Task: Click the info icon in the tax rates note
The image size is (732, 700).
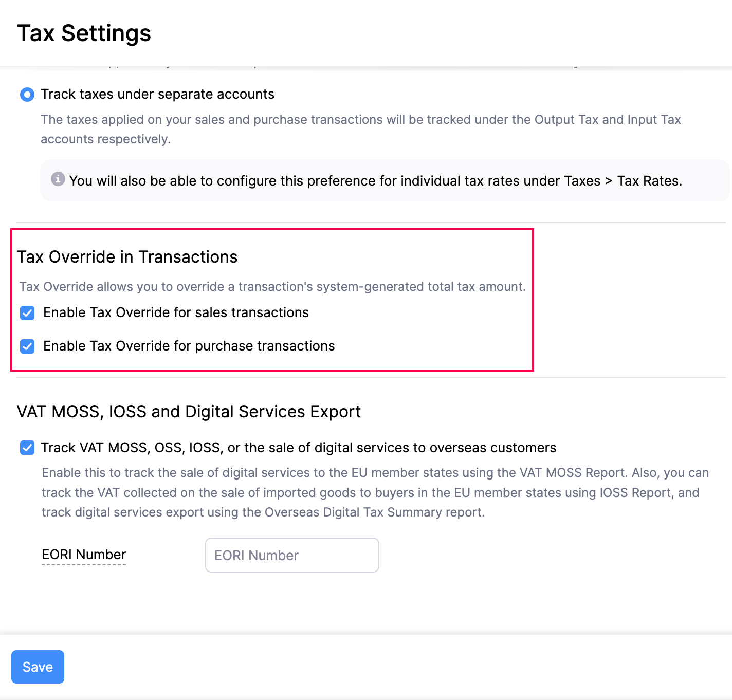Action: coord(58,179)
